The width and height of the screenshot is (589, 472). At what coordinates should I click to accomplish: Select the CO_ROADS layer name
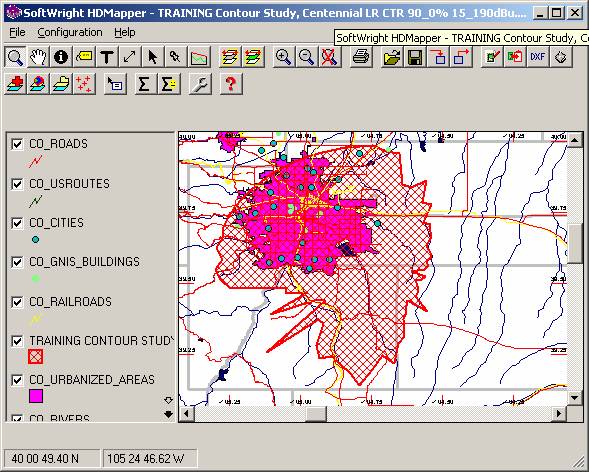pos(59,144)
